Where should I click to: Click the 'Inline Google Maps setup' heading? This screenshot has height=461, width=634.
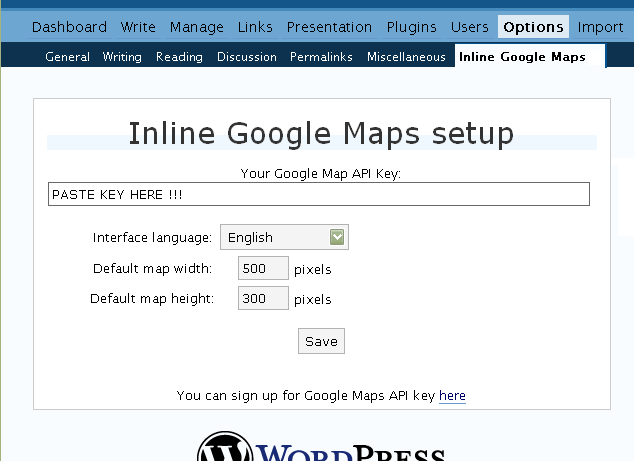[321, 133]
